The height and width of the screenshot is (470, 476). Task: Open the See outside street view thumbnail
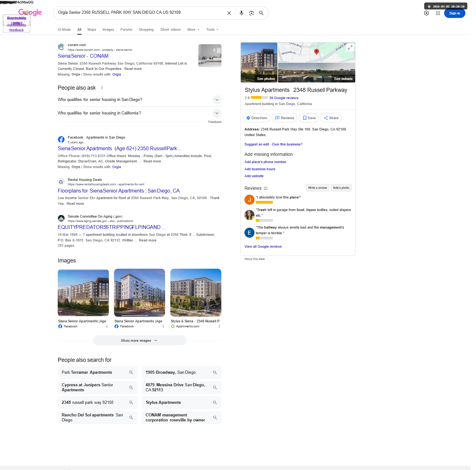pos(317,73)
